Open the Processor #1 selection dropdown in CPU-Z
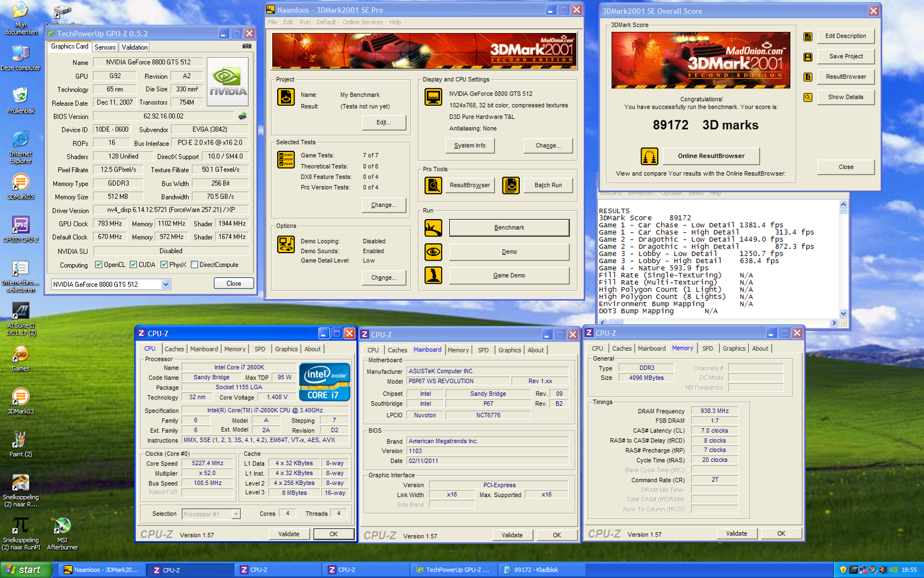This screenshot has width=924, height=578. [236, 514]
